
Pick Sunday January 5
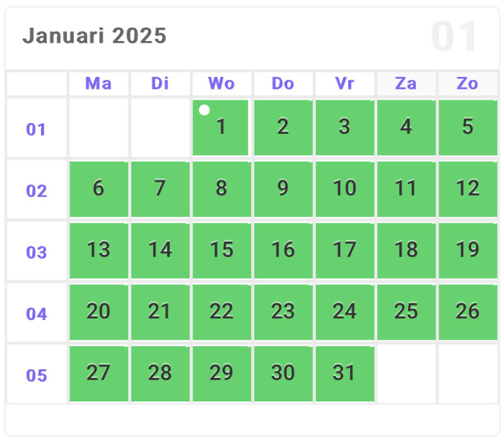tap(467, 127)
